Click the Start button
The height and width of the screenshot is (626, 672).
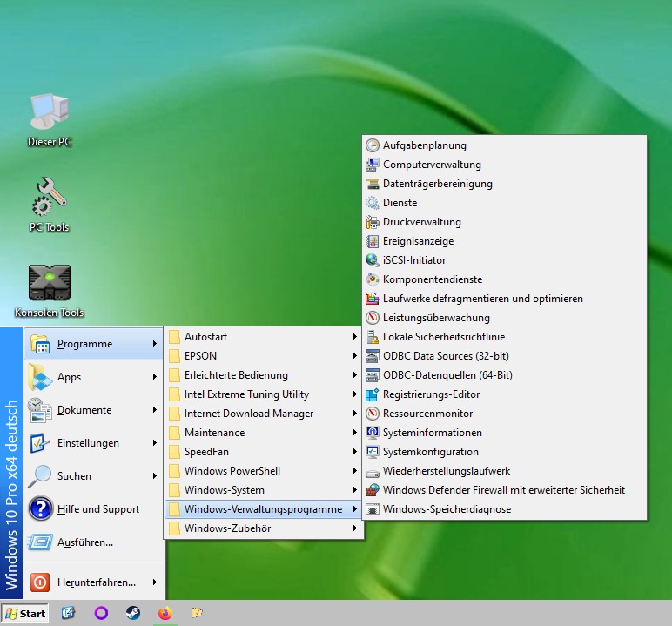[x=25, y=613]
